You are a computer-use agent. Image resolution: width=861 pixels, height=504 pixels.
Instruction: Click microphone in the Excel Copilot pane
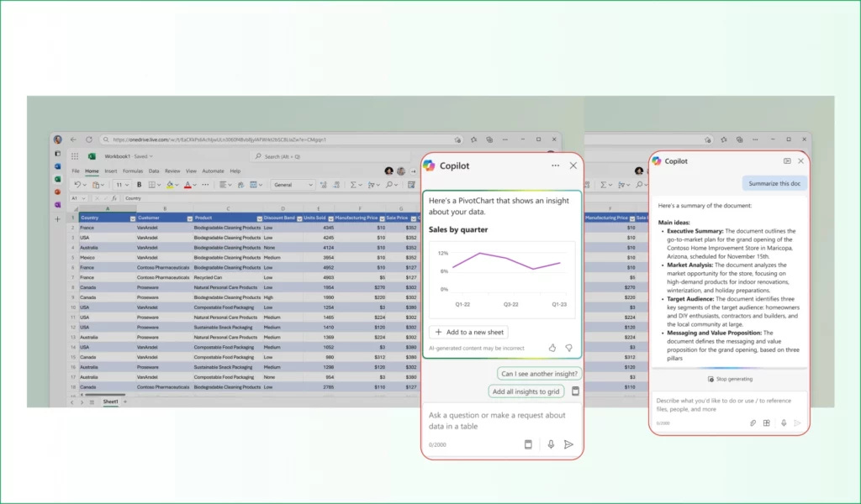[551, 444]
